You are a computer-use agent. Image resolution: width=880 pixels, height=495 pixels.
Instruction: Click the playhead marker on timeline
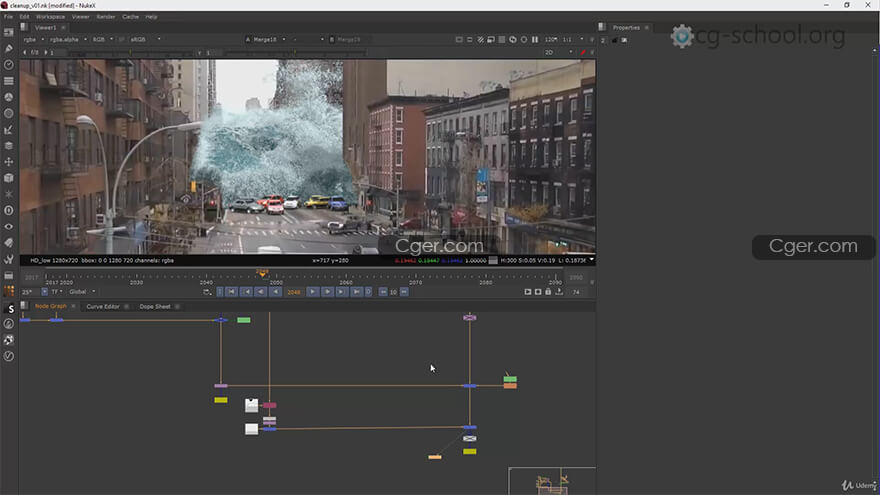tap(262, 273)
